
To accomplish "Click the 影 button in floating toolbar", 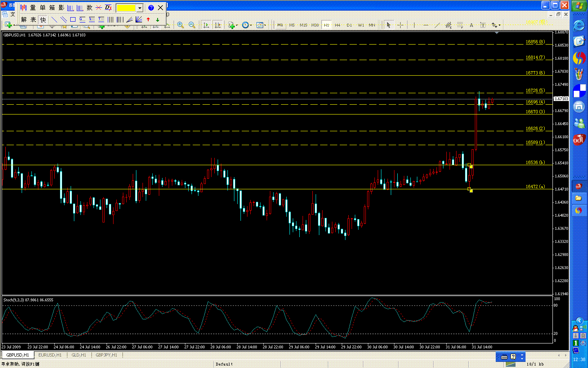I will click(61, 8).
